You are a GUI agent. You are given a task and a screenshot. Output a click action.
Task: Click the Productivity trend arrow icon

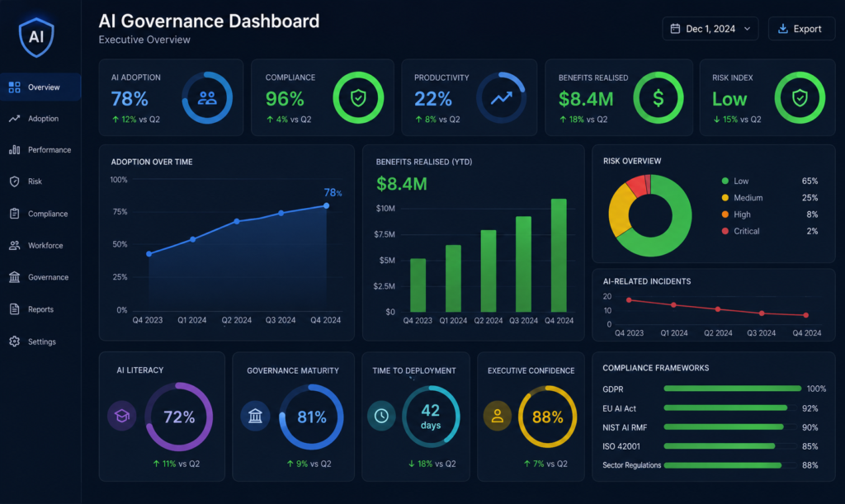coord(501,98)
